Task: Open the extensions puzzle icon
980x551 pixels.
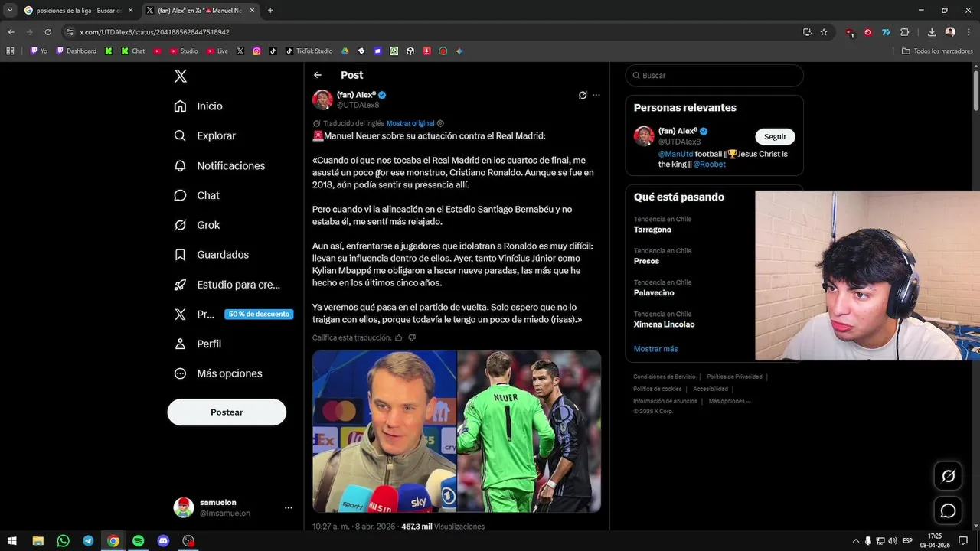Action: (905, 32)
